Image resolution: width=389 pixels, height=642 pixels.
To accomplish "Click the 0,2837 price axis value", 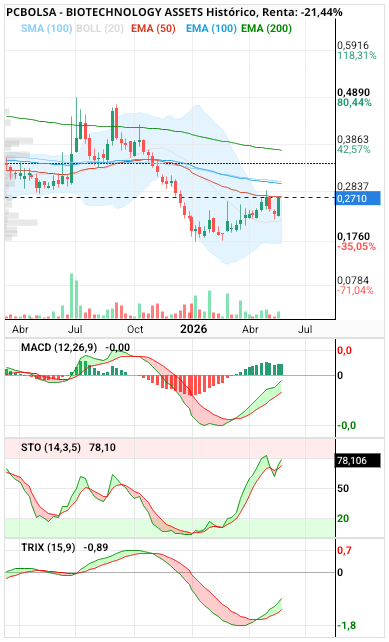I will (353, 187).
